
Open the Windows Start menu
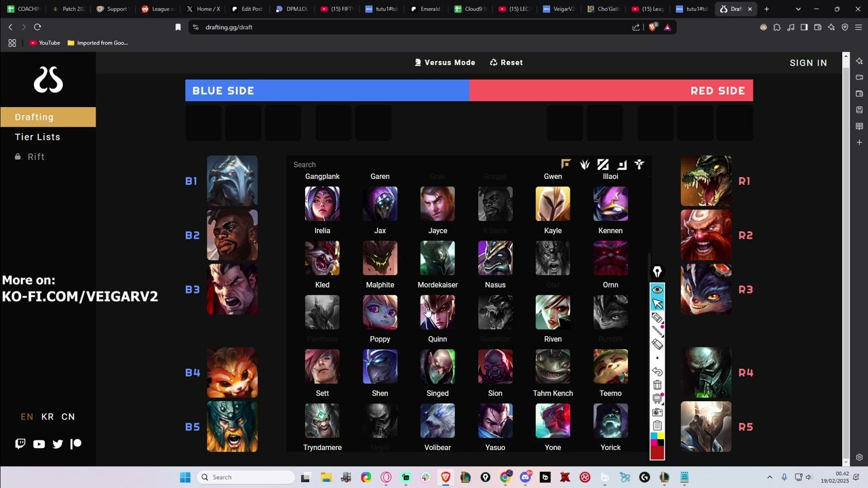[185, 477]
